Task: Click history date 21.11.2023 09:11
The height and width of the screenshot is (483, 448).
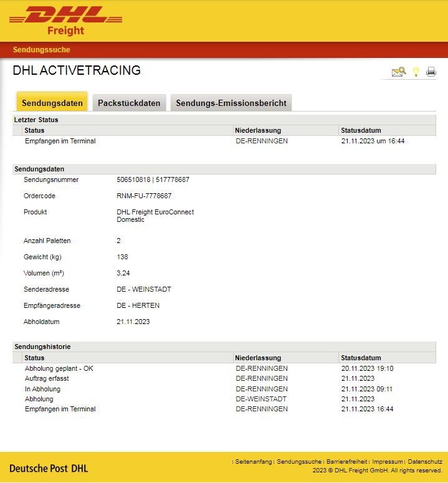Action: point(367,389)
